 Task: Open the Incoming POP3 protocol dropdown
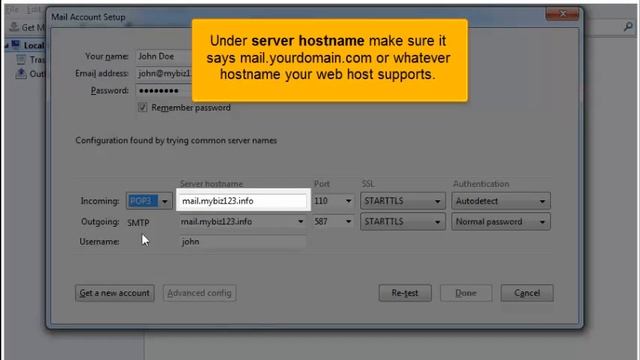(149, 201)
